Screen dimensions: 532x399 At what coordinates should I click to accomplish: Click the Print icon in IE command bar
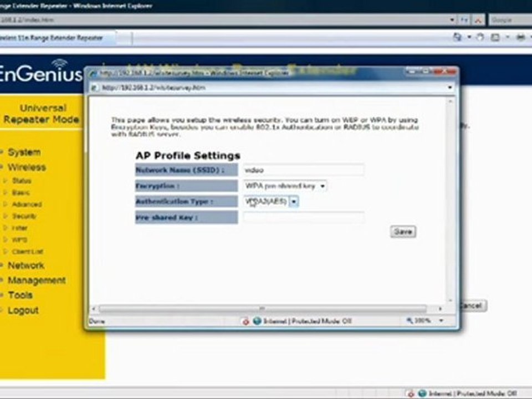click(520, 37)
